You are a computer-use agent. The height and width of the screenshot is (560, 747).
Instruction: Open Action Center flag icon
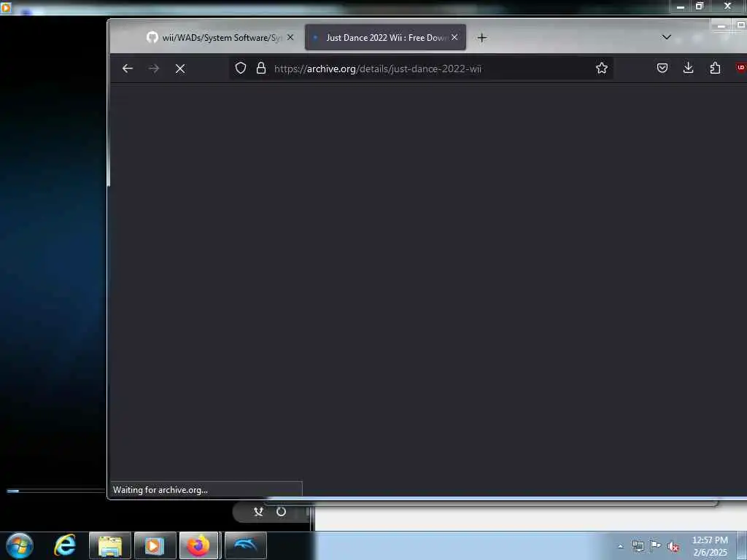pyautogui.click(x=656, y=545)
